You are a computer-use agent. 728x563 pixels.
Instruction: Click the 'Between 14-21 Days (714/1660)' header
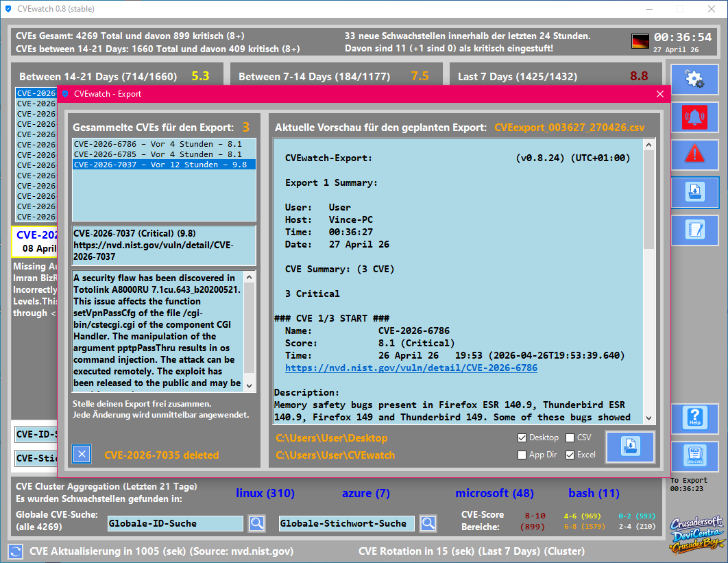click(98, 77)
